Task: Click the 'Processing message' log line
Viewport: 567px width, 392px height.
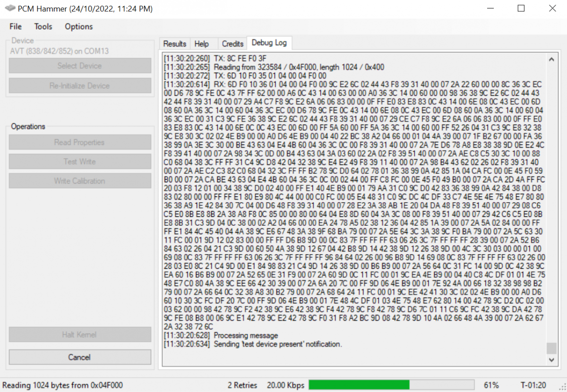Action: coord(221,335)
